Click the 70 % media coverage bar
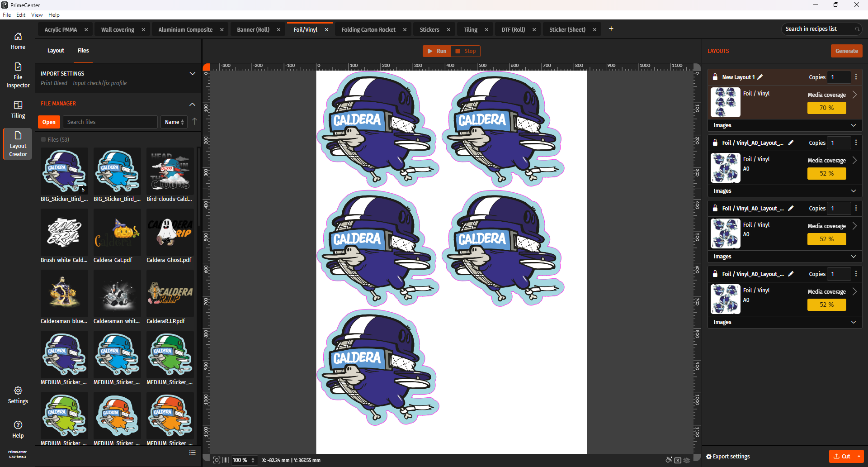 point(826,108)
